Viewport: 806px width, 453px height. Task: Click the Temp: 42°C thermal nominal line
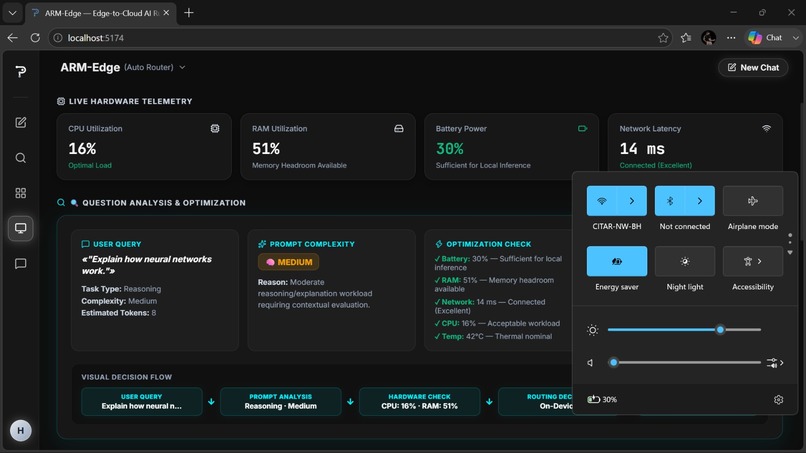[493, 336]
